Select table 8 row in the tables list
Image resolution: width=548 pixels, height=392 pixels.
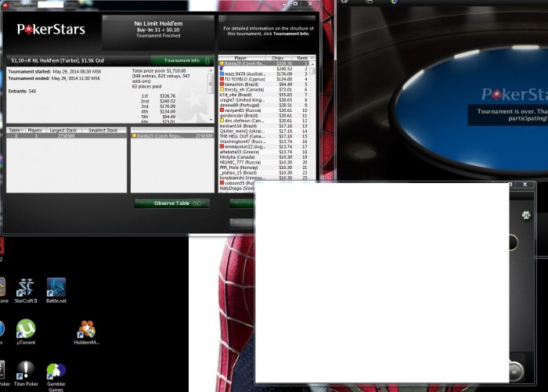67,136
